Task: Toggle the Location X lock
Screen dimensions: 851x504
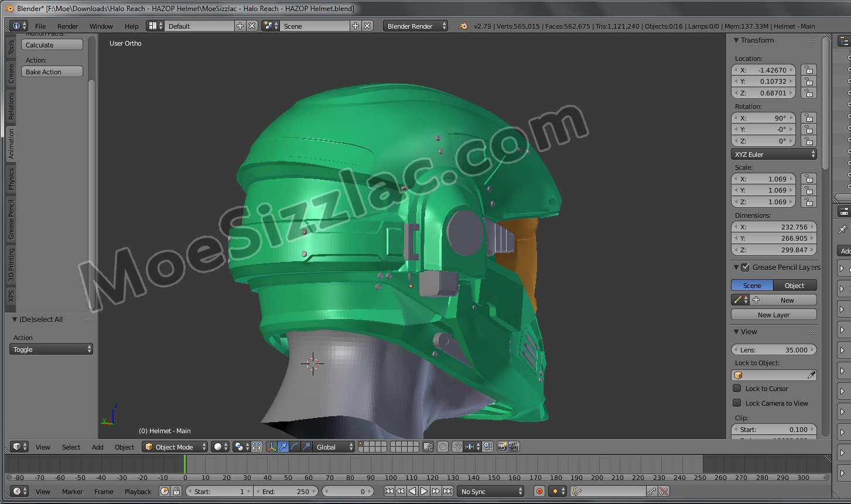Action: 808,70
